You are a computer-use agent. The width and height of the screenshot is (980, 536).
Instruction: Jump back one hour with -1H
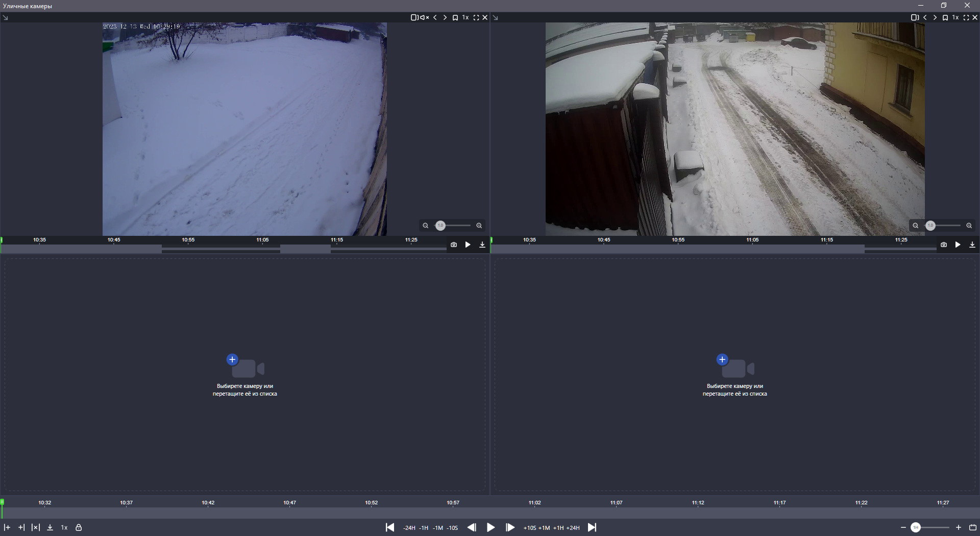(424, 528)
